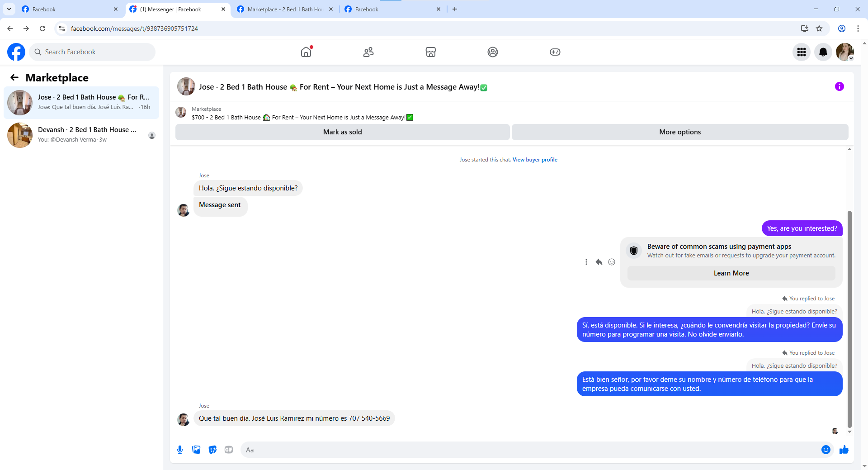The width and height of the screenshot is (868, 470).
Task: Close the Messenger browser tab
Action: pos(223,9)
